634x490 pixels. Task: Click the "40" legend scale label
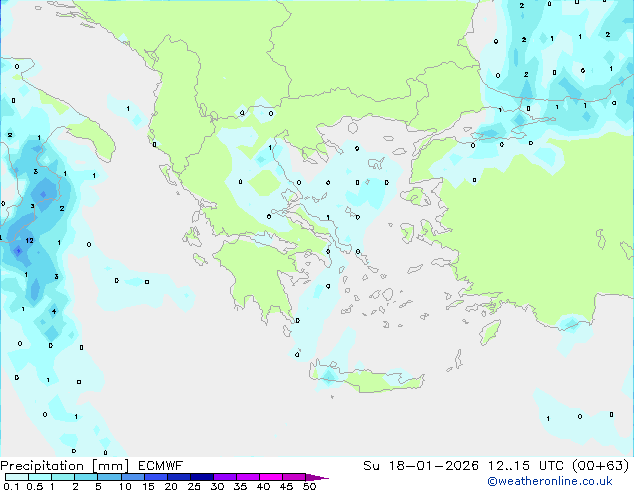tap(263, 486)
